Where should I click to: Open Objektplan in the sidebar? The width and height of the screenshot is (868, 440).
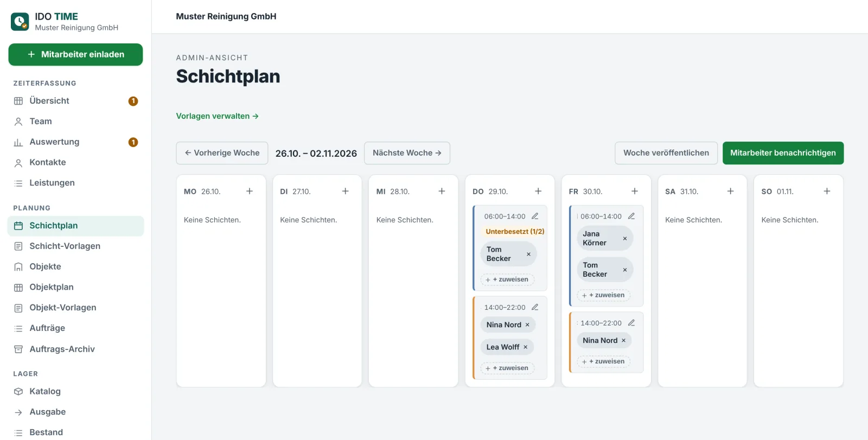coord(75,287)
